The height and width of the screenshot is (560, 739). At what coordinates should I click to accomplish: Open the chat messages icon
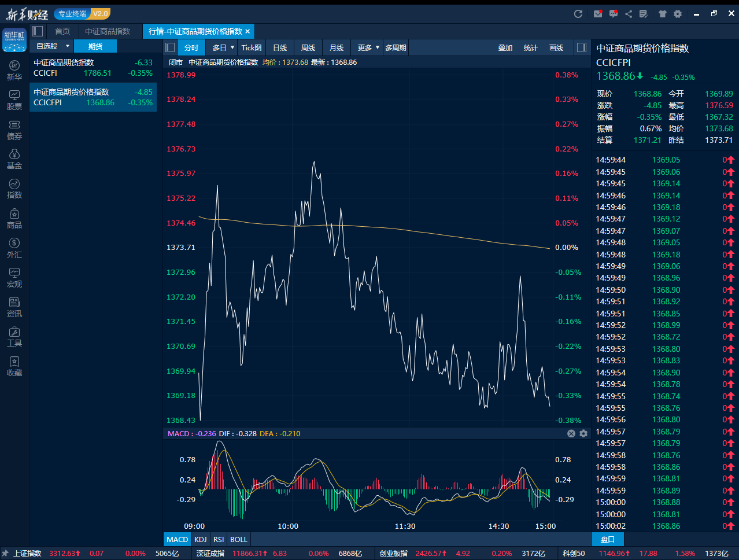point(614,14)
